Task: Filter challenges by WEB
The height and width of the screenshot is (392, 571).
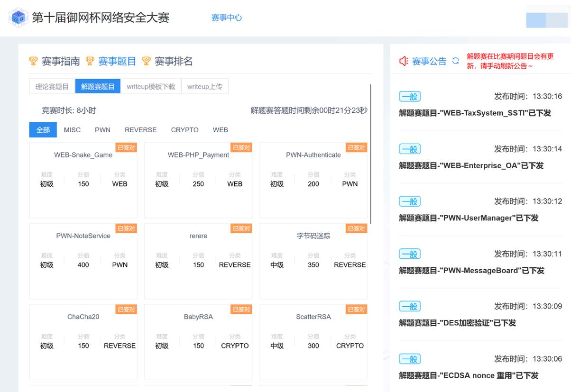Action: (220, 129)
